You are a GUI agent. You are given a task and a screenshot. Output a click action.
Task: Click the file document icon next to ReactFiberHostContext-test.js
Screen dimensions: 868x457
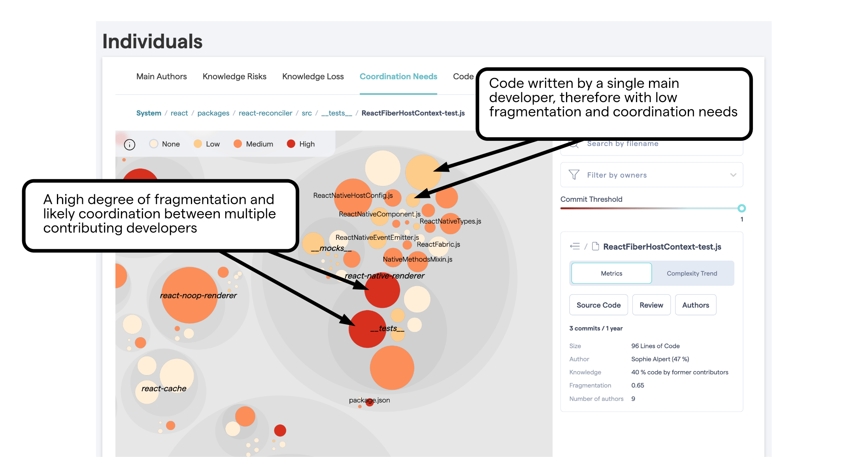[596, 246]
